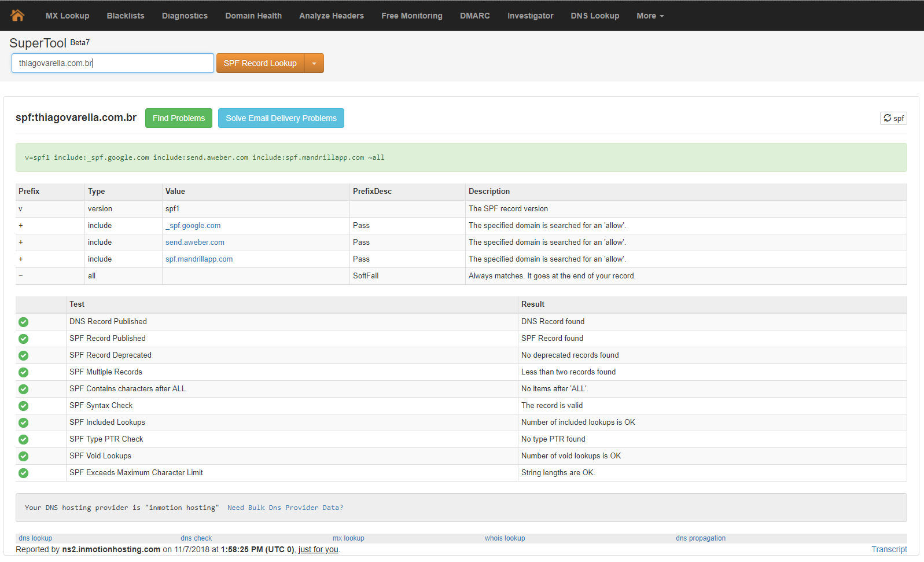Click green check icon for DNS Record Published
This screenshot has height=562, width=924.
23,322
